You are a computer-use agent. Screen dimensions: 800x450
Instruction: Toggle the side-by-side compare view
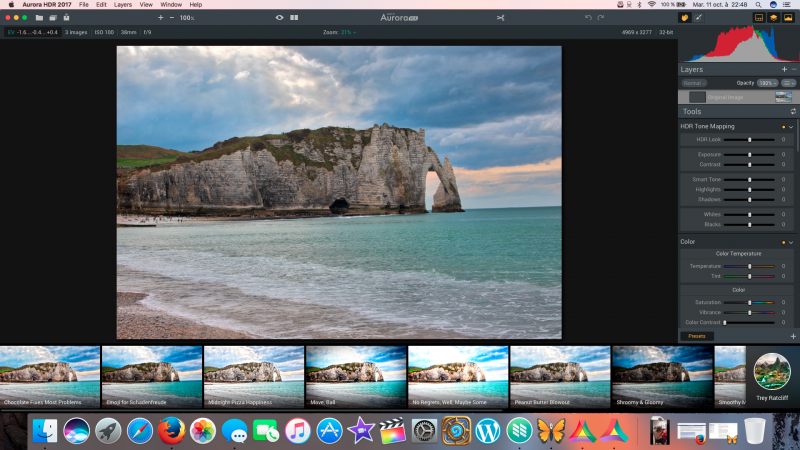tap(294, 17)
